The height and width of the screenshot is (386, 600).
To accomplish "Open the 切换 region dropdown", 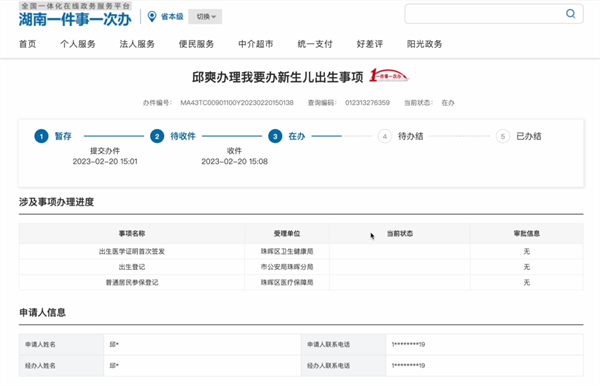I will (205, 16).
